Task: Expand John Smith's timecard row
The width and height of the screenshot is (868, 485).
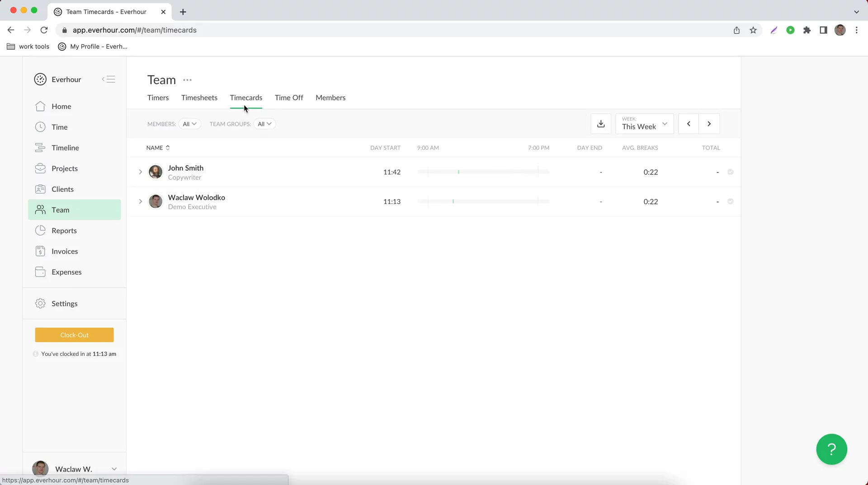Action: [x=140, y=172]
